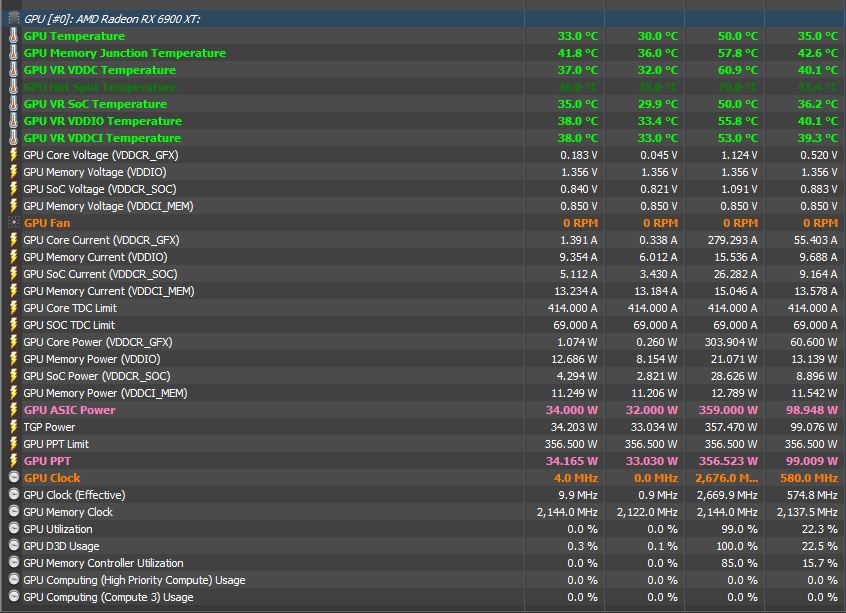Click the chip icon in the AMD Radeon RX 6900 XT header
The height and width of the screenshot is (613, 846).
tap(14, 19)
